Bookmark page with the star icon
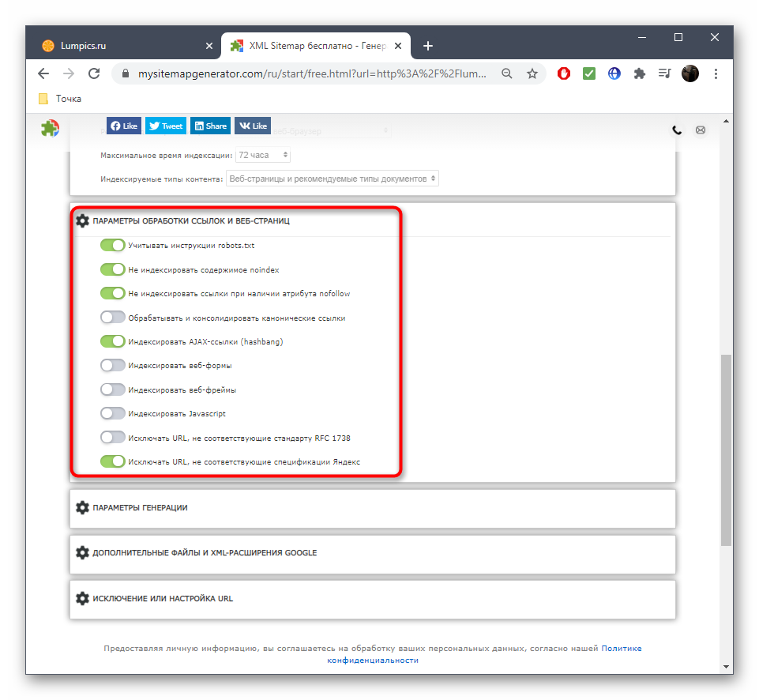 tap(532, 73)
